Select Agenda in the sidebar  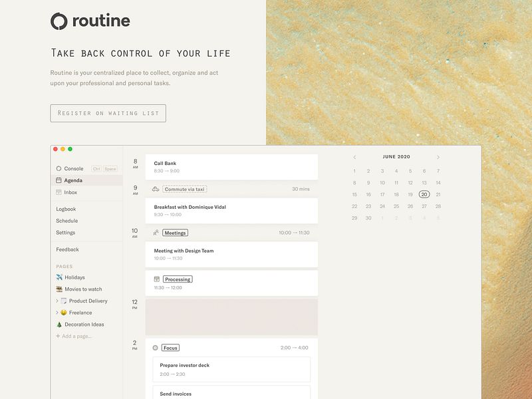(x=87, y=180)
